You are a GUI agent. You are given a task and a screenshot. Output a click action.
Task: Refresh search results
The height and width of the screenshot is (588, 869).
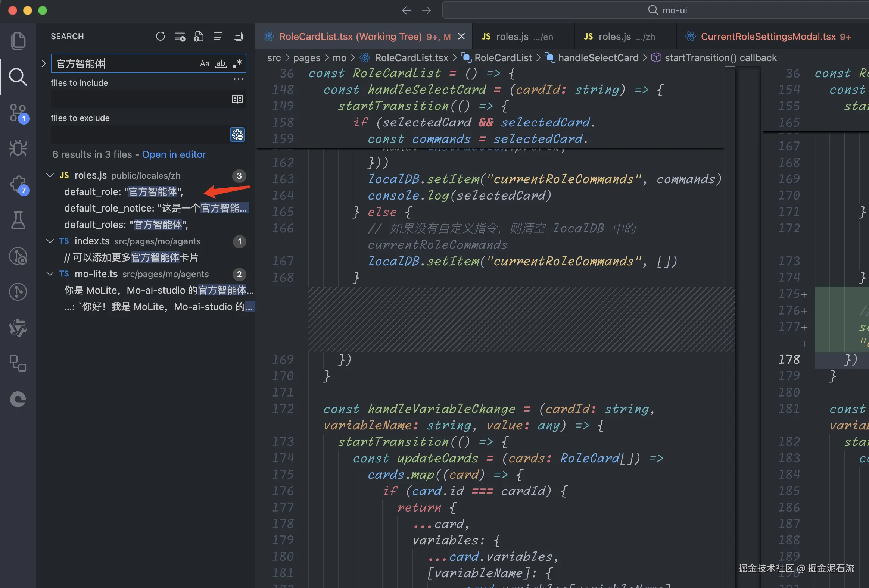pyautogui.click(x=161, y=36)
